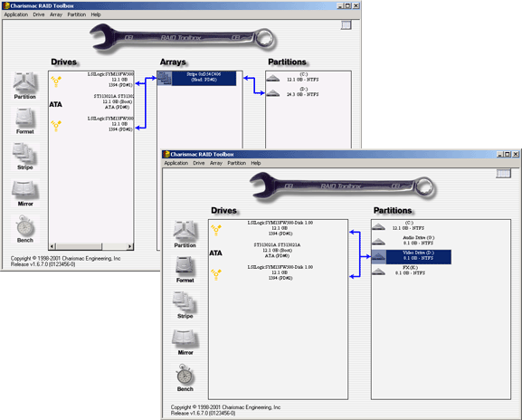Viewport: 522px width, 420px height.
Task: Close the front RAID Toolbox window
Action: click(x=516, y=154)
